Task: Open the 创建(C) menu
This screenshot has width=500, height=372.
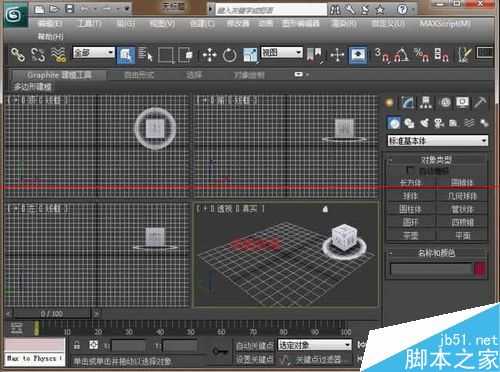Action: (202, 24)
